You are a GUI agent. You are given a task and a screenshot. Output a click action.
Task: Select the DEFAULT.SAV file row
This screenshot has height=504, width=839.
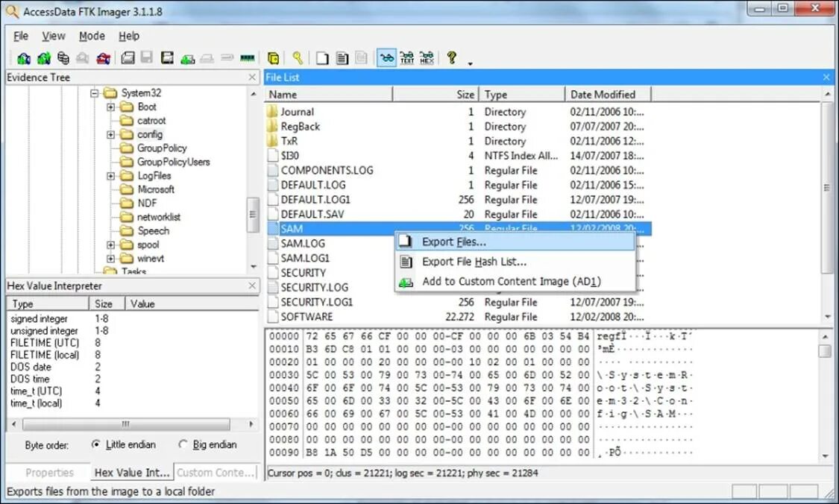pyautogui.click(x=458, y=214)
